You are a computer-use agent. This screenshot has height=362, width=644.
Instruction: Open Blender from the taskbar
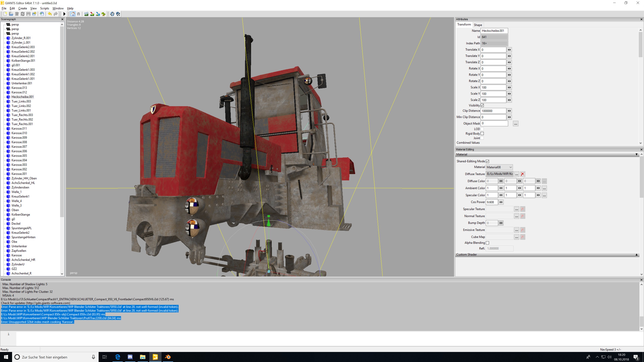168,357
